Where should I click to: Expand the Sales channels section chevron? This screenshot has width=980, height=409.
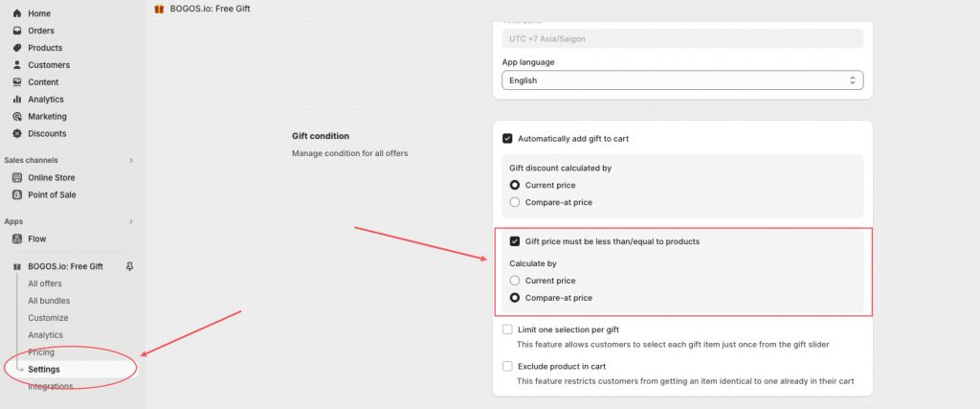pos(131,161)
